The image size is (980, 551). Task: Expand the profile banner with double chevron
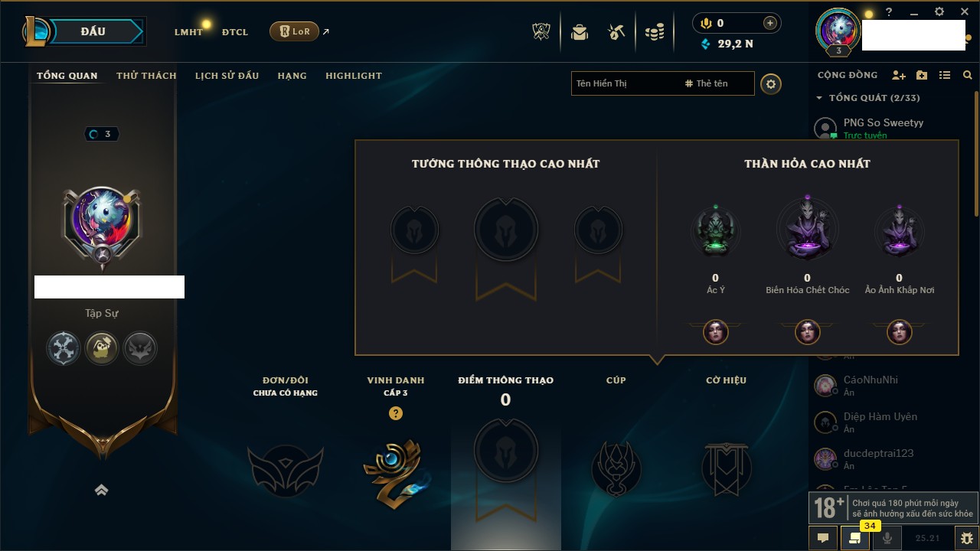point(101,491)
